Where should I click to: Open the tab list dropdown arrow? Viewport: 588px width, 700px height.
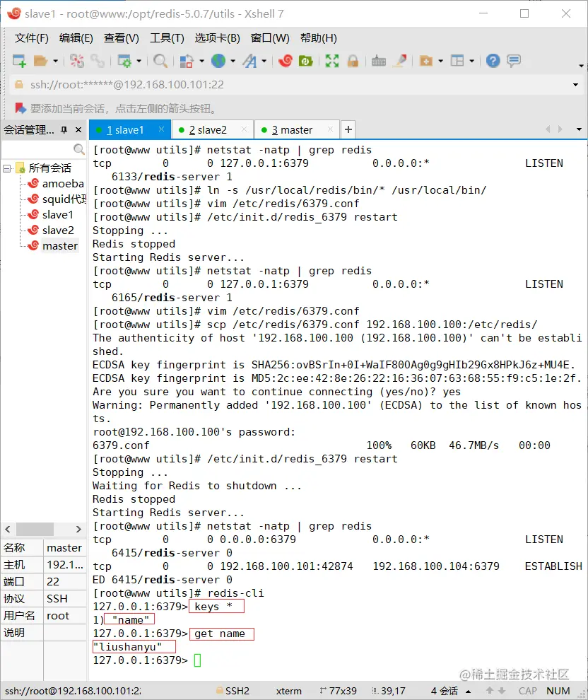click(x=579, y=129)
